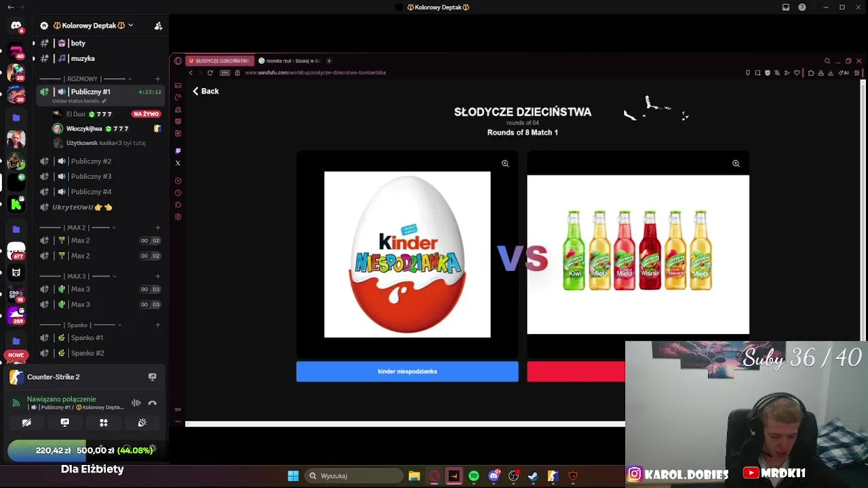868x488 pixels.
Task: Share your screen button in voice panel
Action: coord(65,423)
